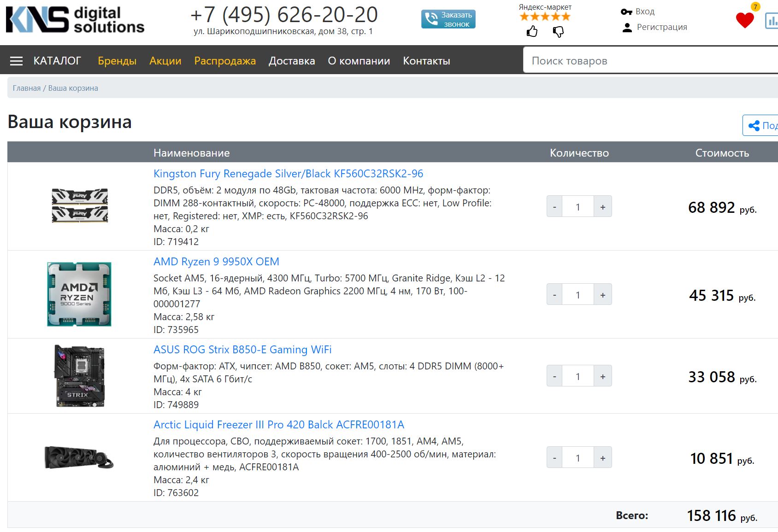Click the Kingston Fury memory thumbnail

(x=80, y=205)
